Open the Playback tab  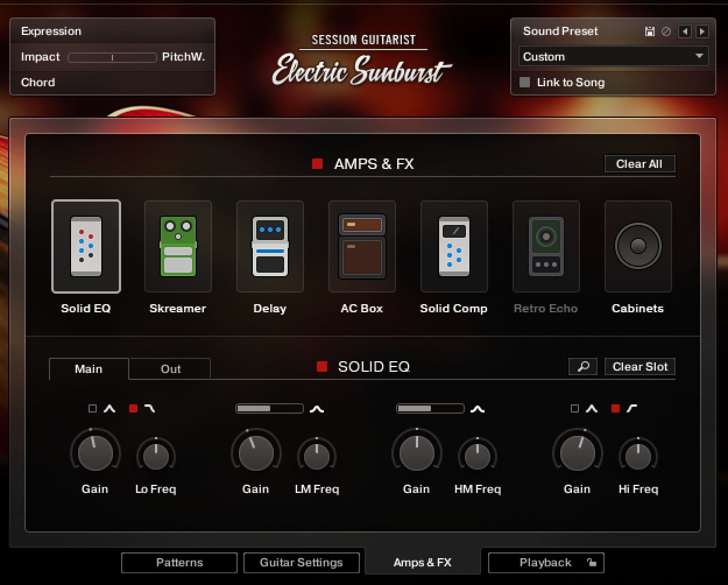[546, 563]
